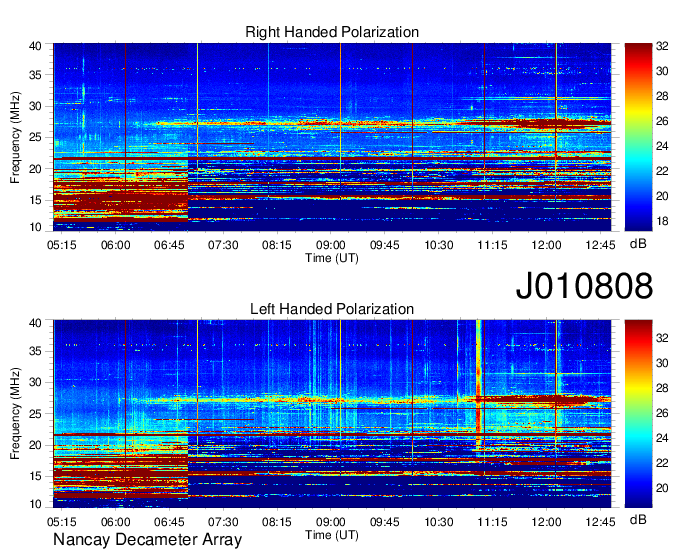The height and width of the screenshot is (552, 680).
Task: Click "Time (UT)" label under the left-handed plot
Action: (x=332, y=535)
